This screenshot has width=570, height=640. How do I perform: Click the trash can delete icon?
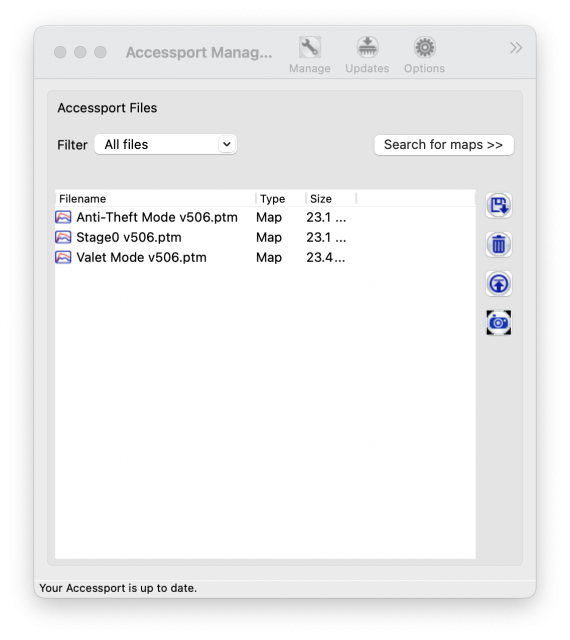click(x=499, y=244)
